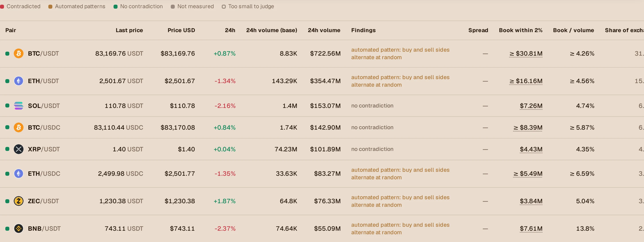Click the $7.26M book depth value
The height and width of the screenshot is (242, 644).
(x=531, y=106)
